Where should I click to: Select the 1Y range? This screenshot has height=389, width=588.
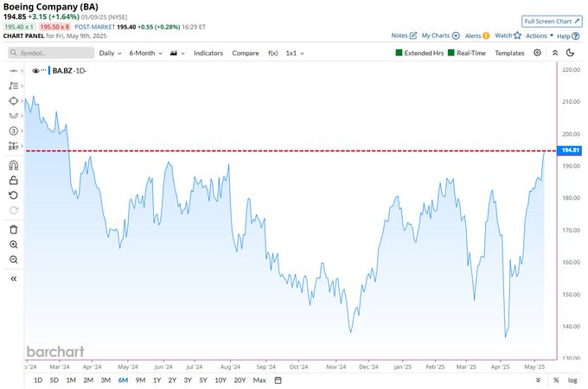click(157, 380)
